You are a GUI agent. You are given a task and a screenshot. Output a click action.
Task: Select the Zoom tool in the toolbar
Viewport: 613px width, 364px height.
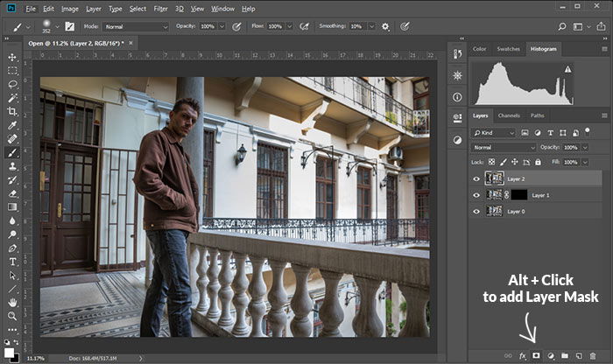[x=12, y=316]
